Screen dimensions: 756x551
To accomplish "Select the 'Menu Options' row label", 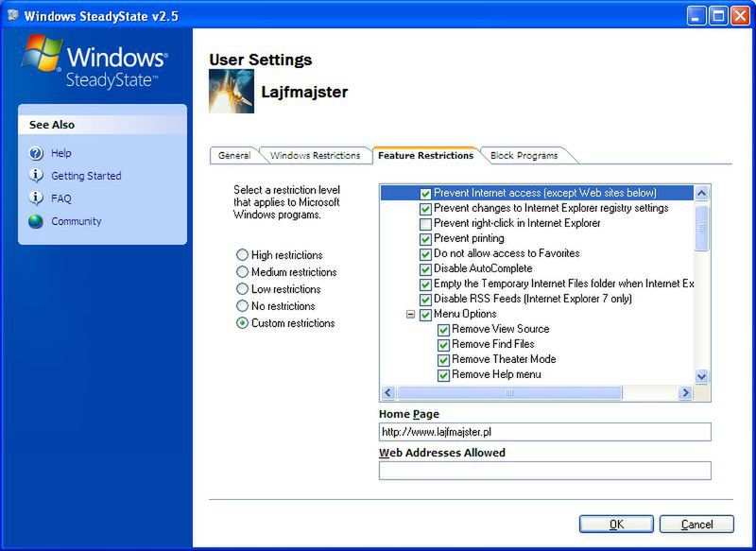I will [x=465, y=315].
